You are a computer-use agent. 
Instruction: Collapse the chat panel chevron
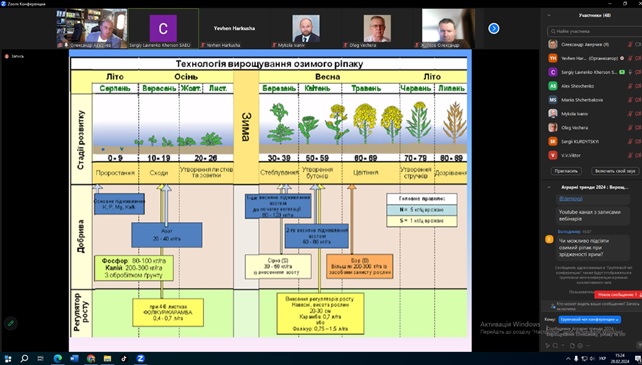(x=549, y=187)
